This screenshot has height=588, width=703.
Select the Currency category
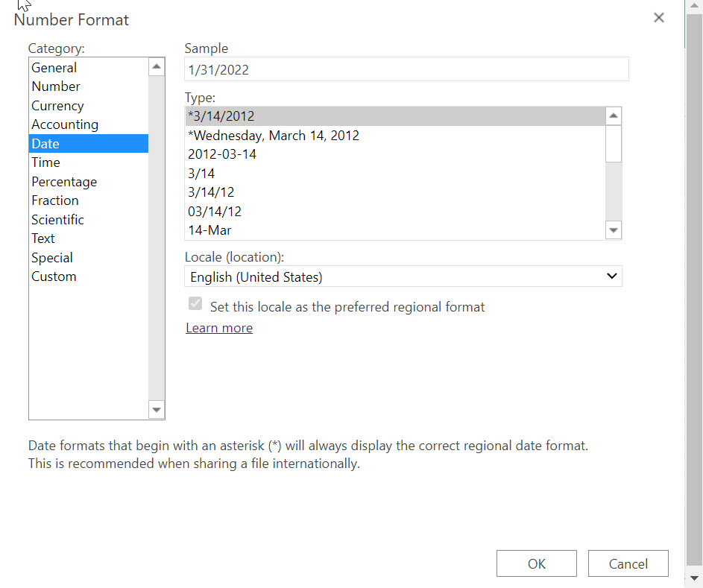(x=57, y=105)
